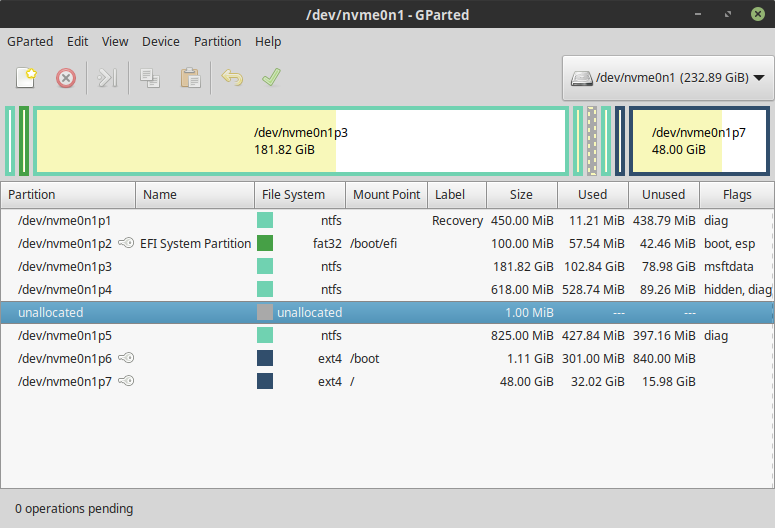Select the /dev/nvme0n1p4 row
Screen dimensions: 775x528
click(387, 289)
